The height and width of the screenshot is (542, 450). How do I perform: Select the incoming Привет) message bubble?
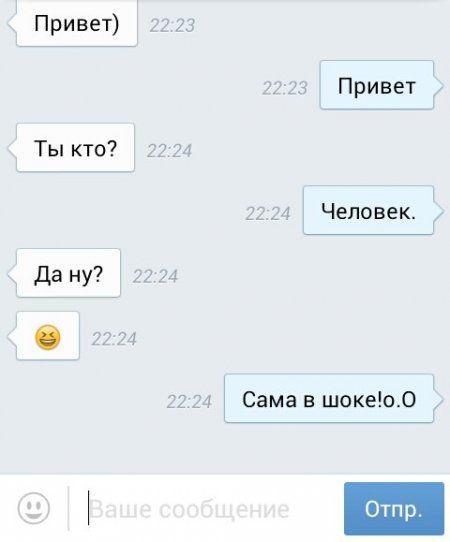click(x=76, y=23)
